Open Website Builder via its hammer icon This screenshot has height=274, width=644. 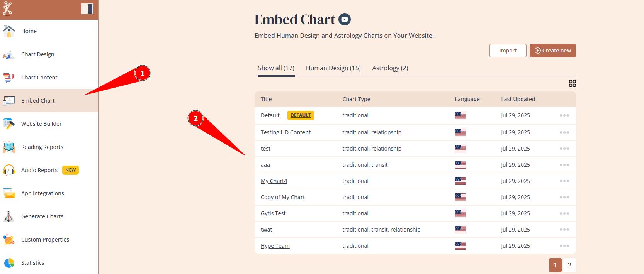tap(9, 124)
